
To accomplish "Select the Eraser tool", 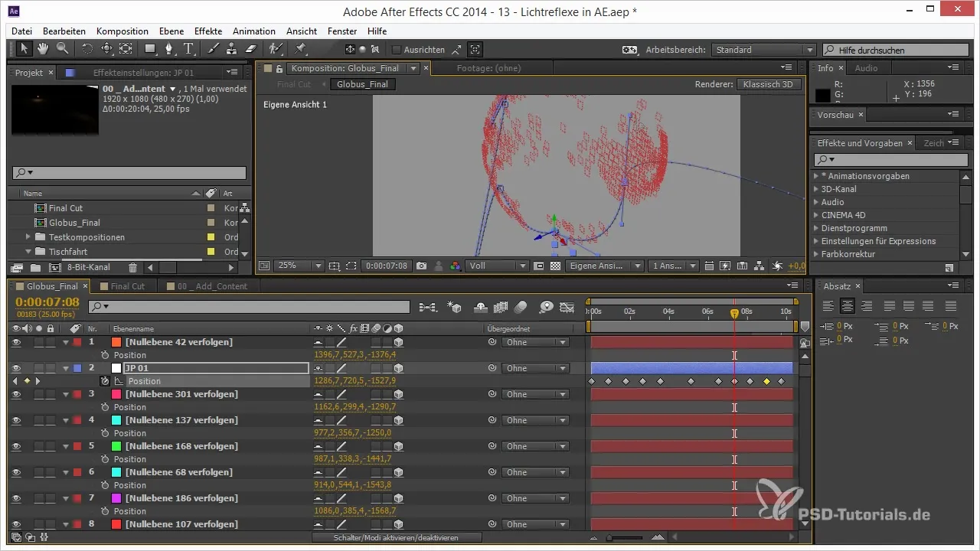I will tap(252, 49).
